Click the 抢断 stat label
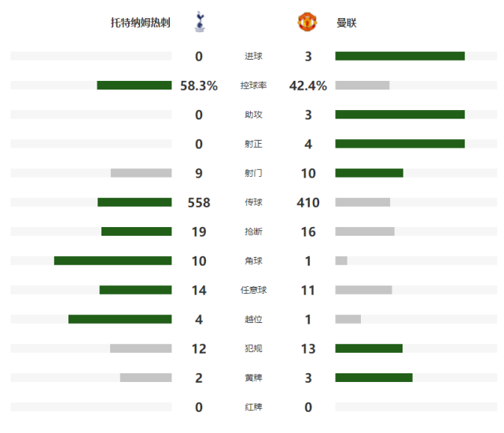 click(x=253, y=232)
